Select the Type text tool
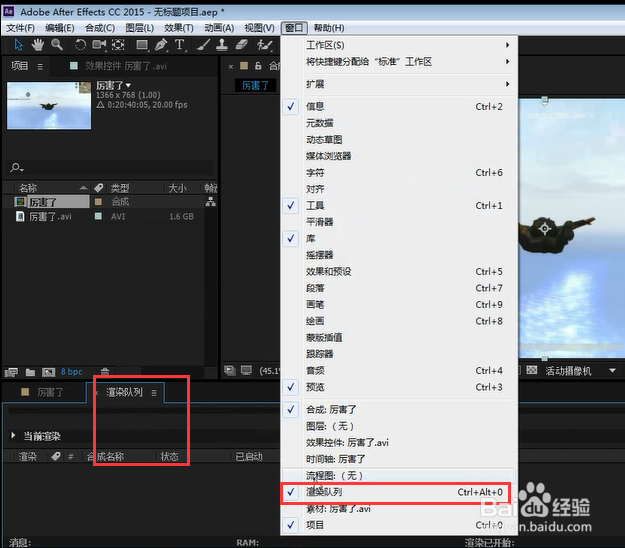 coord(180,45)
